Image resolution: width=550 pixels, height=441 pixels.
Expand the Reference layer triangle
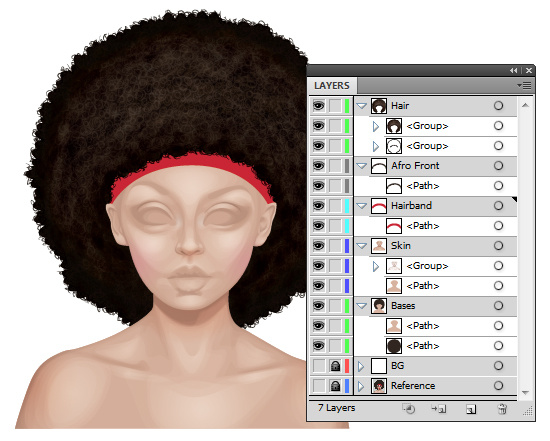(361, 386)
